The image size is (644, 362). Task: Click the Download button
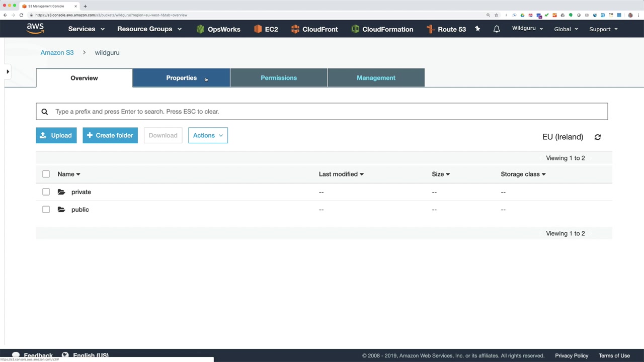pos(163,135)
